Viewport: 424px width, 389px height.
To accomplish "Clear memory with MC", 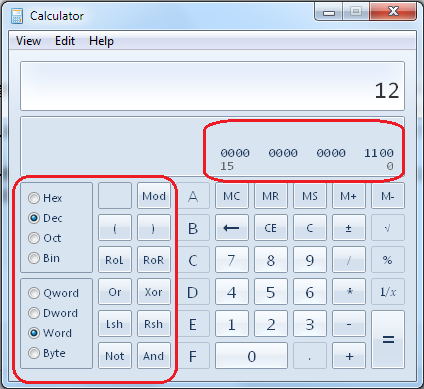I will click(x=232, y=196).
